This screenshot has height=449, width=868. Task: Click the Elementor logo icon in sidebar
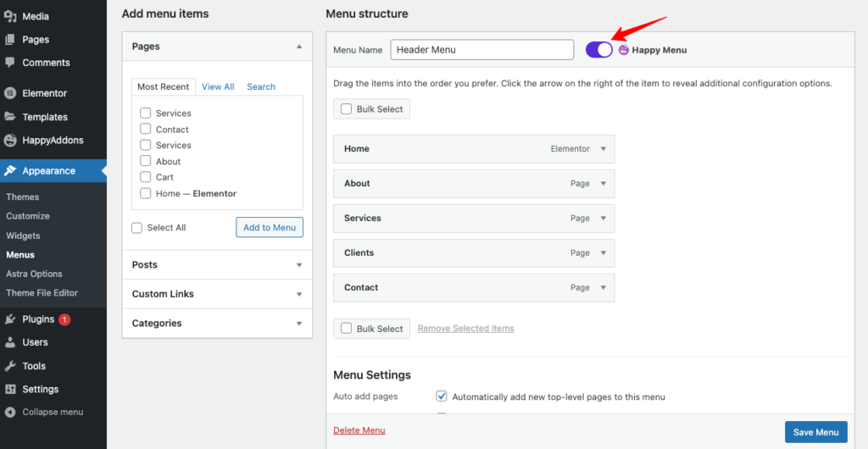click(10, 93)
